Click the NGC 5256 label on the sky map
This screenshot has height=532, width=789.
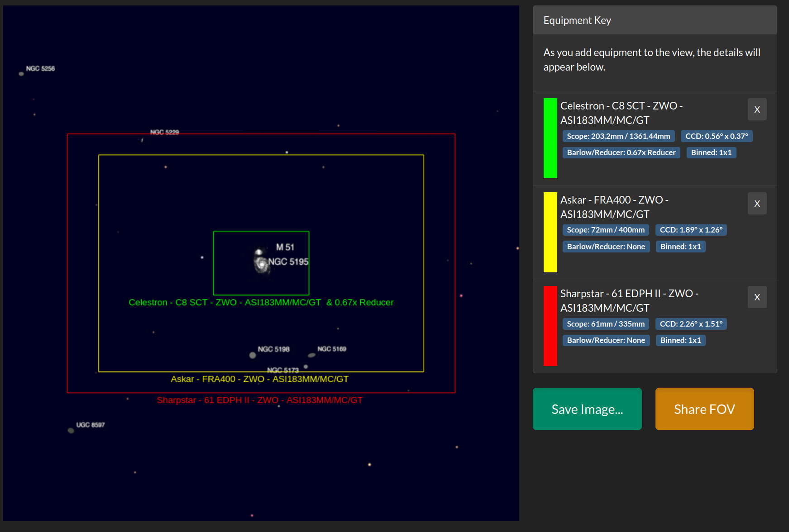coord(40,69)
